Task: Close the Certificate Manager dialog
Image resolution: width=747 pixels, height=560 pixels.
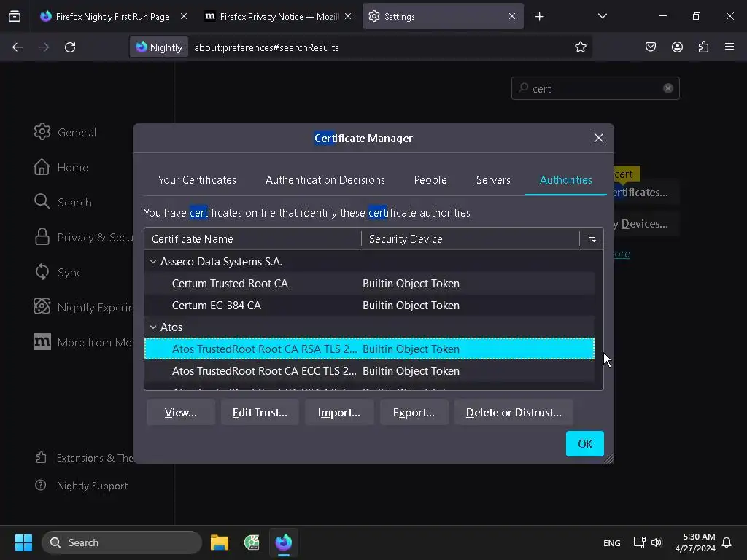Action: click(x=599, y=138)
